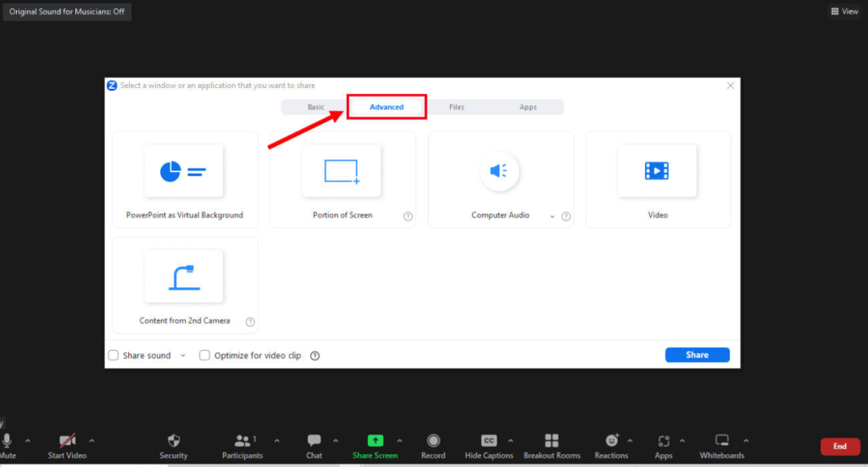Select the Computer Audio sharing option

pos(500,180)
